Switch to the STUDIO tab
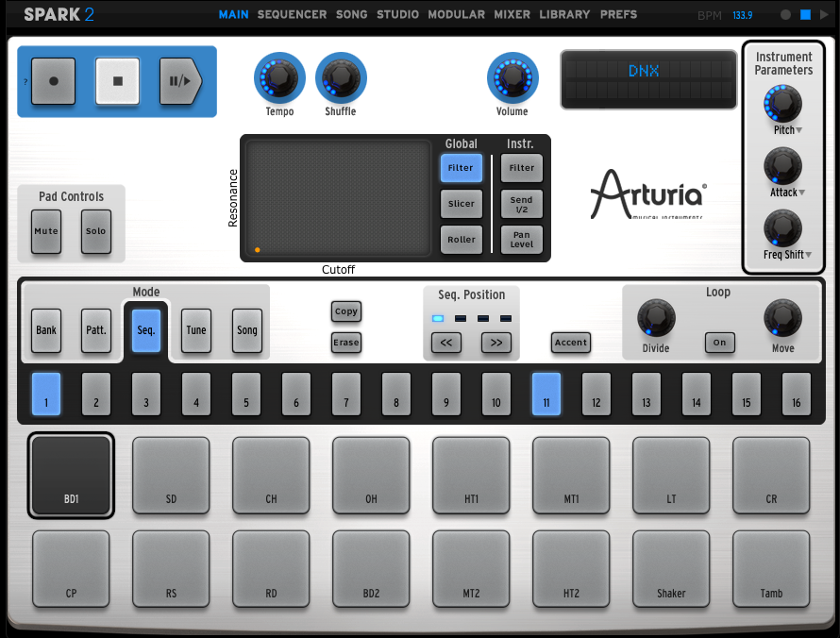 click(x=397, y=14)
